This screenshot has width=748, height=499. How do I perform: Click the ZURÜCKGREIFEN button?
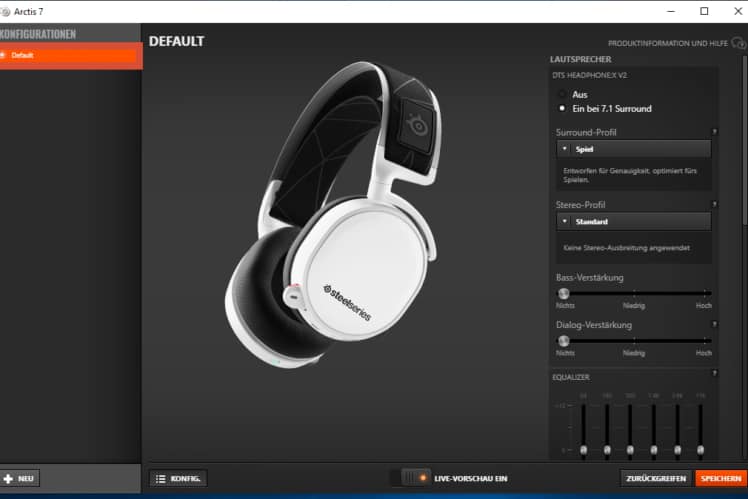(x=656, y=478)
